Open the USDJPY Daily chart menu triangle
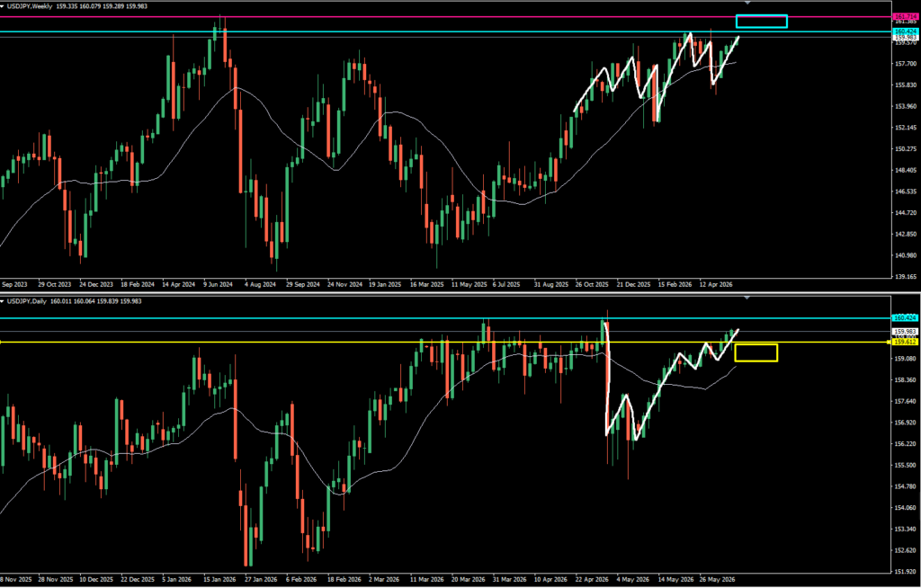The height and width of the screenshot is (588, 921). click(3, 301)
